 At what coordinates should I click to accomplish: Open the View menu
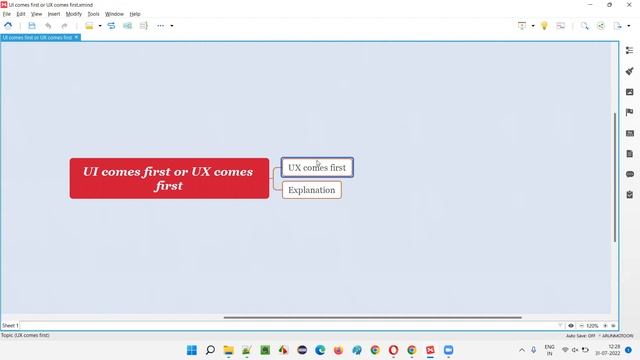(36, 14)
